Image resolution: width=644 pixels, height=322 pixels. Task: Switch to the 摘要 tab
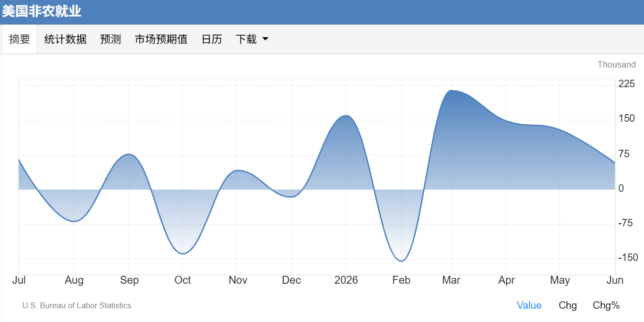click(x=20, y=39)
